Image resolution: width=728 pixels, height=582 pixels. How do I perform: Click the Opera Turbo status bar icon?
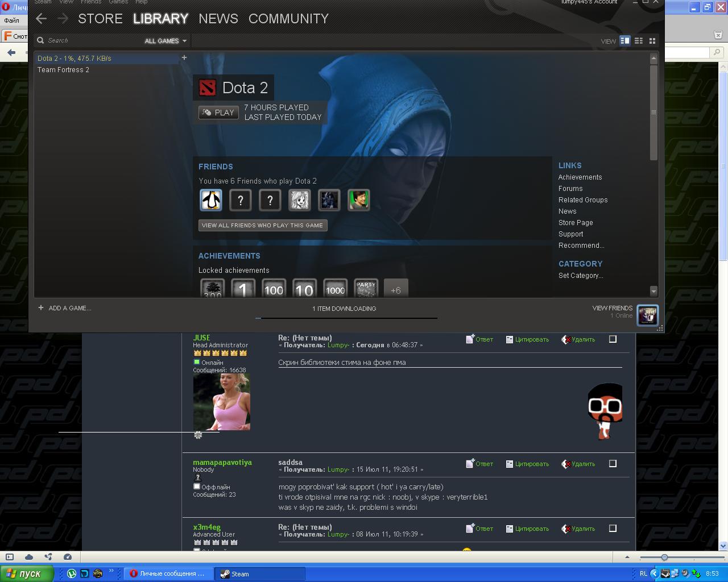point(68,557)
